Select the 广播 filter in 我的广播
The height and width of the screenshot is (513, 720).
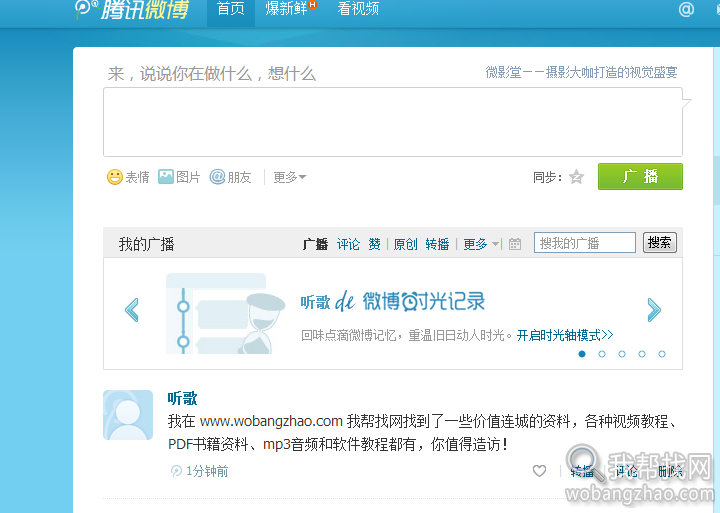tap(315, 244)
